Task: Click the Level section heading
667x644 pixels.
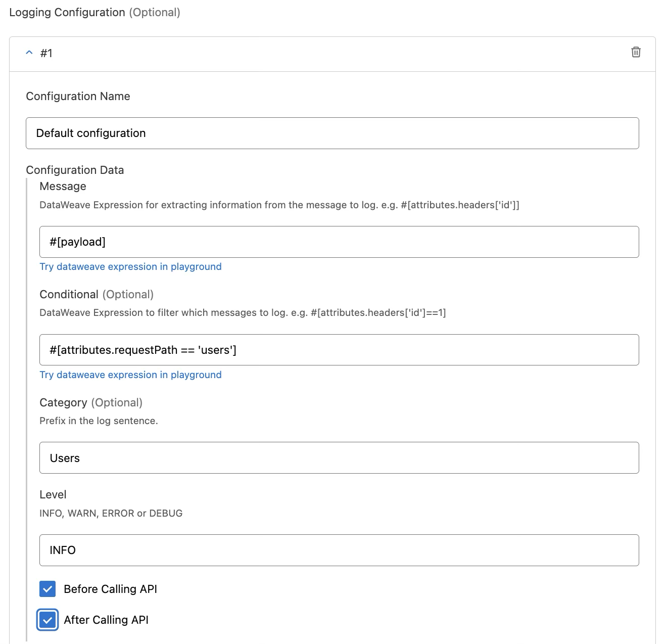Action: coord(53,494)
